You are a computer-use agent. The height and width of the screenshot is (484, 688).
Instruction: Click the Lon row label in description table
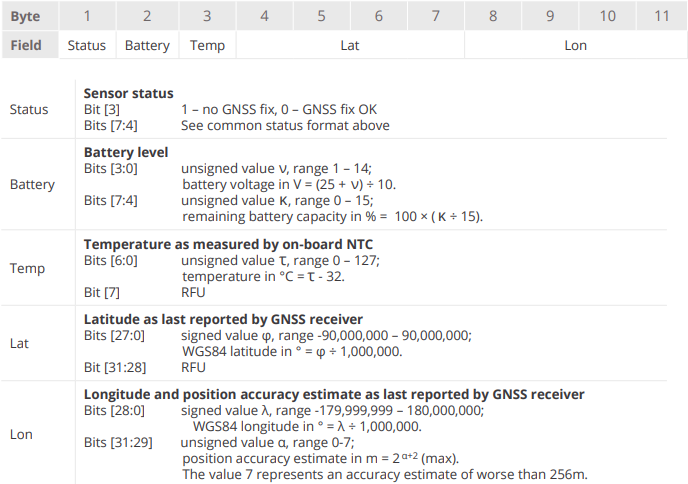coord(21,434)
